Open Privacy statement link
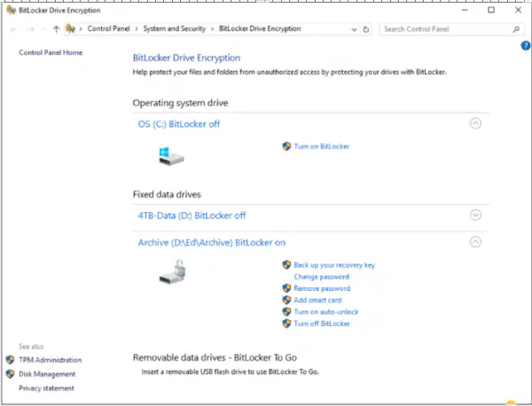 click(x=46, y=388)
